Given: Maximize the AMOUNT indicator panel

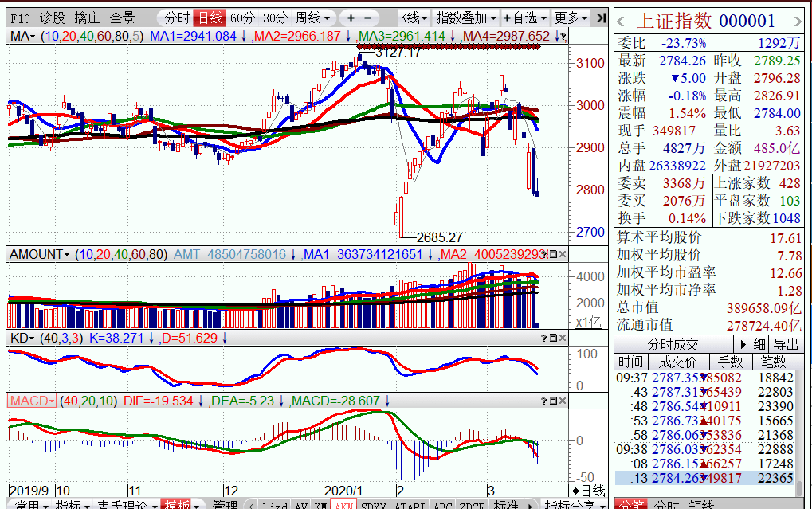Looking at the screenshot, I should (553, 254).
